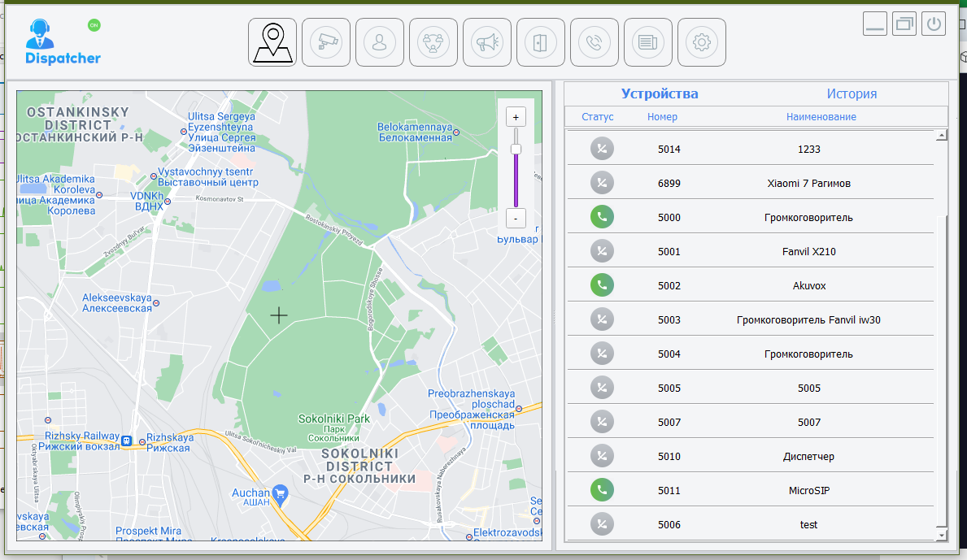Screen dimensions: 967x560
Task: Open the settings gear section
Action: (x=702, y=42)
